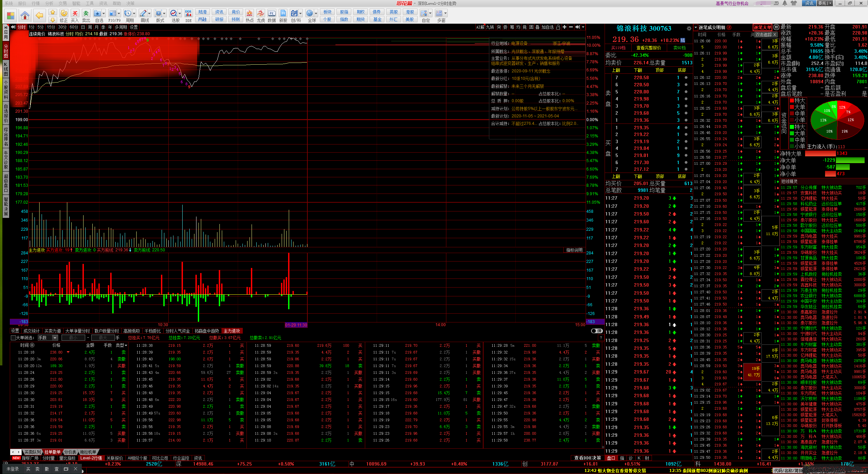Open the 关联报价 bottom tab
Viewport: 868px width, 474px height.
point(115,458)
